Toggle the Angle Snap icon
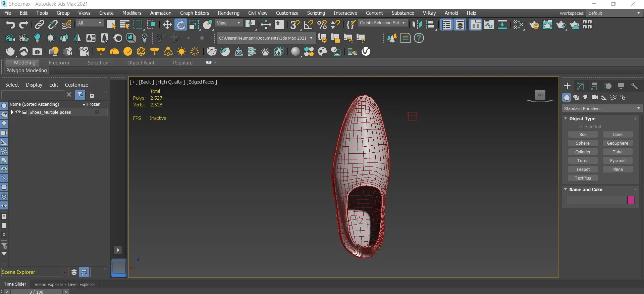Screen dimensions: 644x294 click(x=308, y=25)
